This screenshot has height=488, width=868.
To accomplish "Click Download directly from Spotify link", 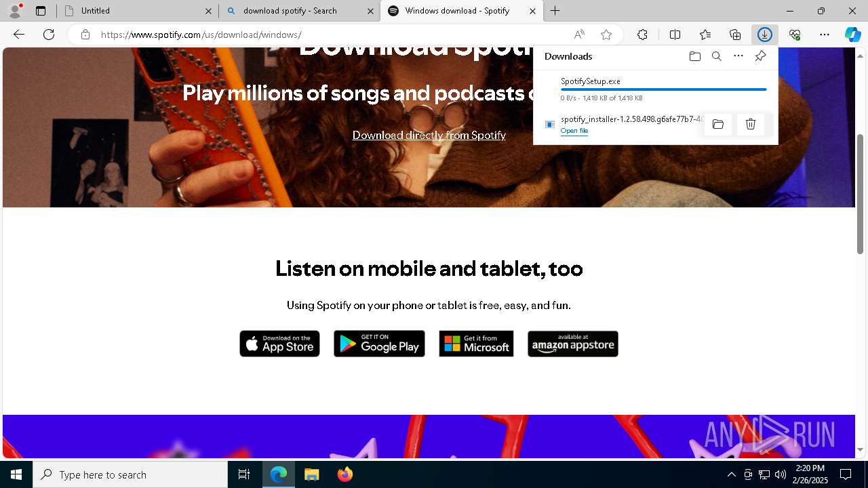I will [429, 135].
